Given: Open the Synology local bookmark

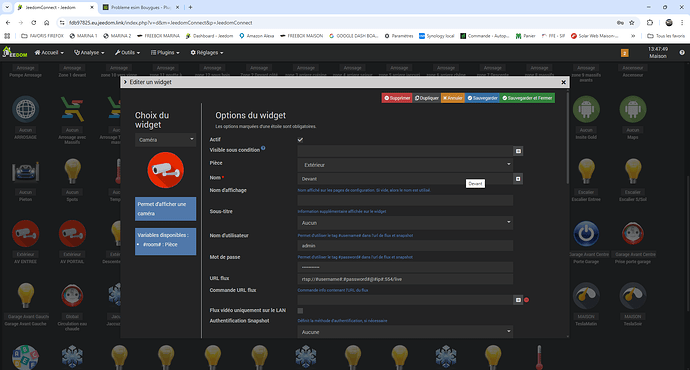Looking at the screenshot, I should click(x=436, y=36).
